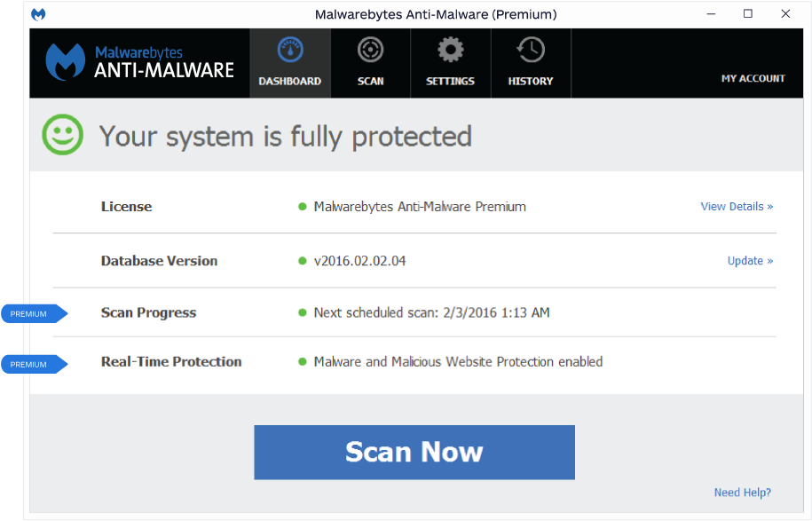Click the Dashboard gauge icon
This screenshot has width=812, height=521.
pos(290,51)
